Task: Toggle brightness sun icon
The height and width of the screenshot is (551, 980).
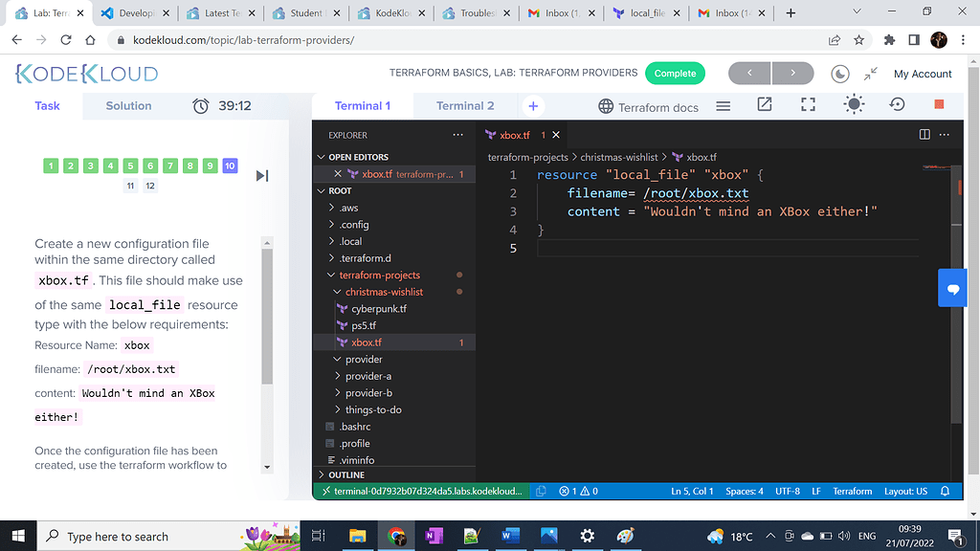Action: pyautogui.click(x=853, y=105)
